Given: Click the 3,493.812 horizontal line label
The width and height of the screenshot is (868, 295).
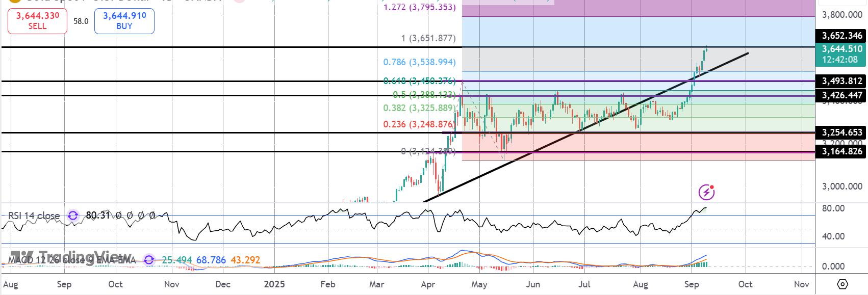Looking at the screenshot, I should (841, 81).
